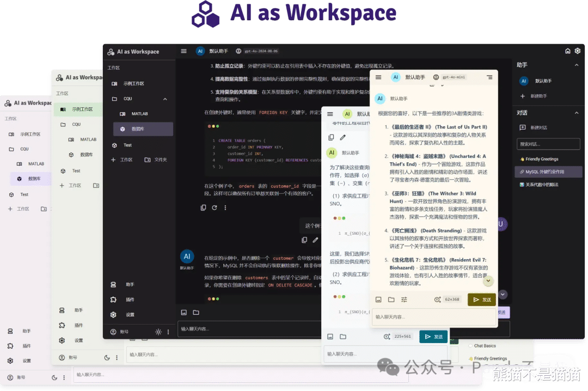Add a new 工作区 in dark sidebar

tap(122, 160)
